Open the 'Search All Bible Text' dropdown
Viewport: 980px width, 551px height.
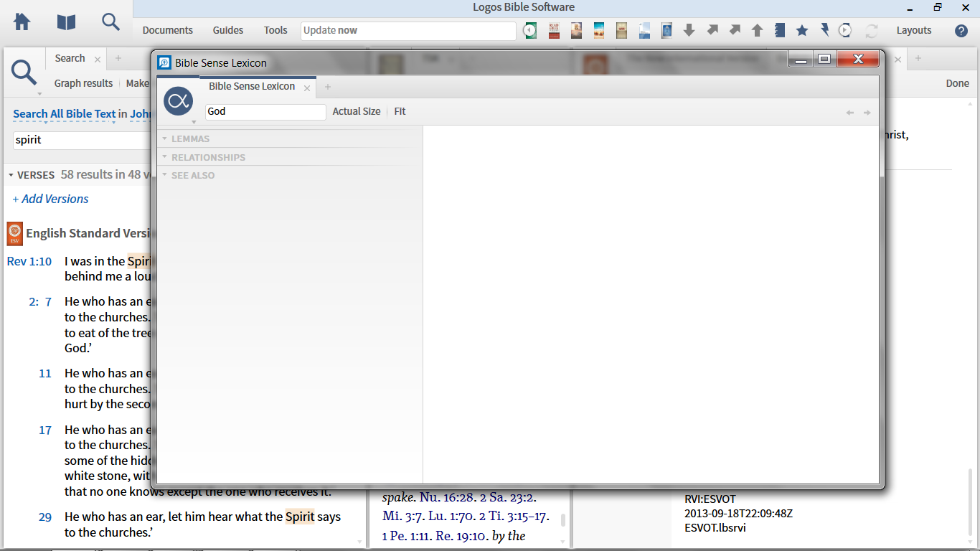coord(65,113)
